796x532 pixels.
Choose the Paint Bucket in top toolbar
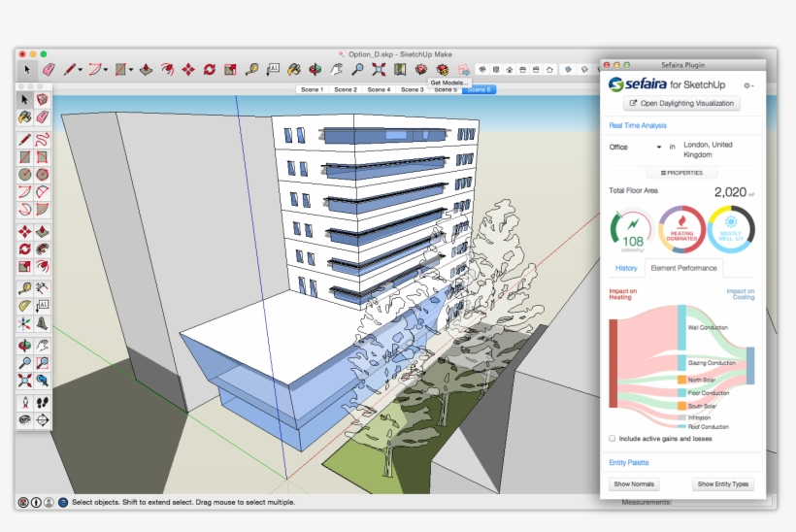click(294, 70)
